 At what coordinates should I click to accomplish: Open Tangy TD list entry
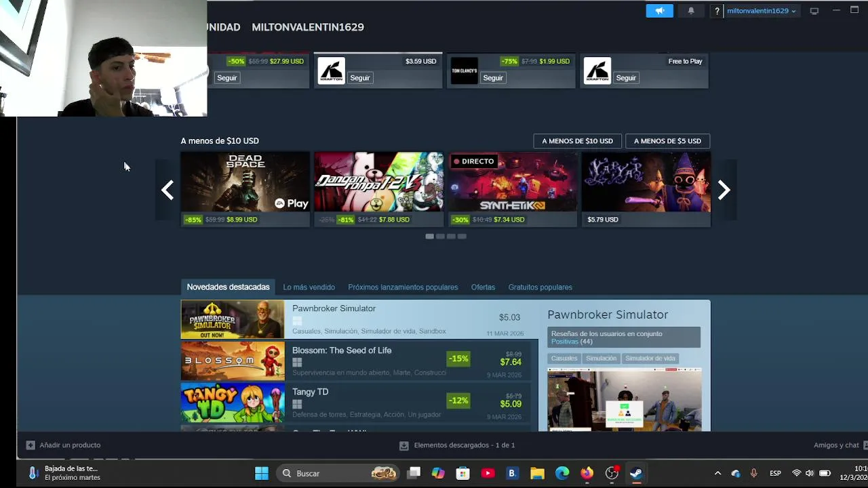pos(355,403)
